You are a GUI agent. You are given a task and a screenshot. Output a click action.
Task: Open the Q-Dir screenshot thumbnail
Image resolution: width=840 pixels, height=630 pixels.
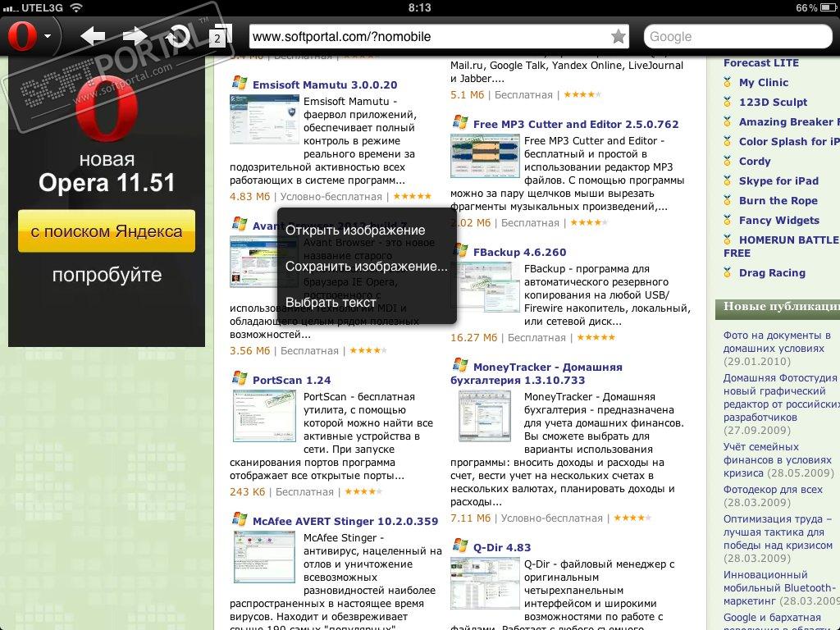[485, 583]
